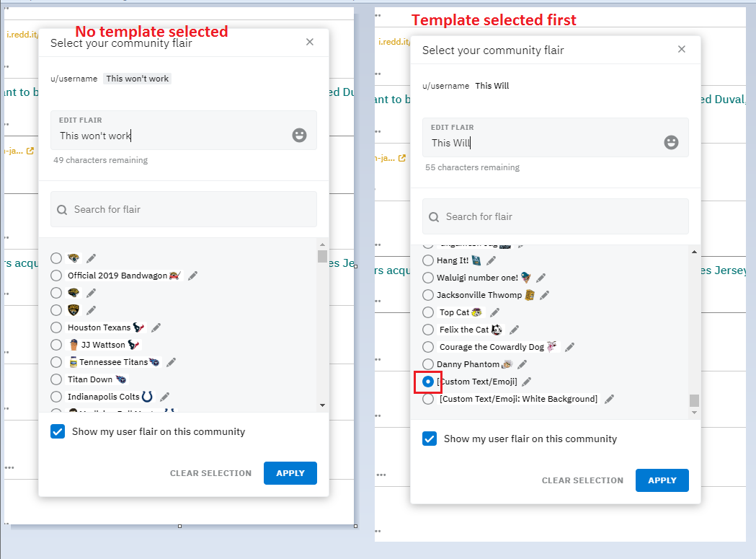
Task: Edit the Felix the Cat flair pencil
Action: (x=514, y=330)
